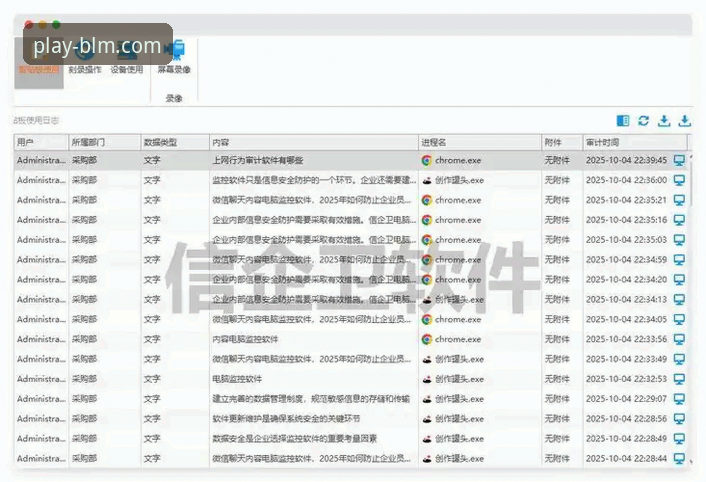Click 无附件 cell in 22:28:44 row
The image size is (706, 482).
coord(557,459)
